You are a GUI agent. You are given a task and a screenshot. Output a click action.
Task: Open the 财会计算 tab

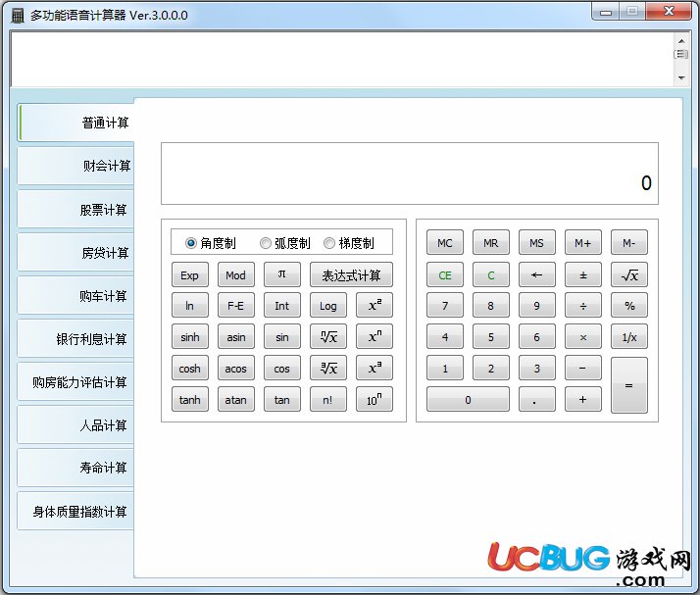coord(75,166)
